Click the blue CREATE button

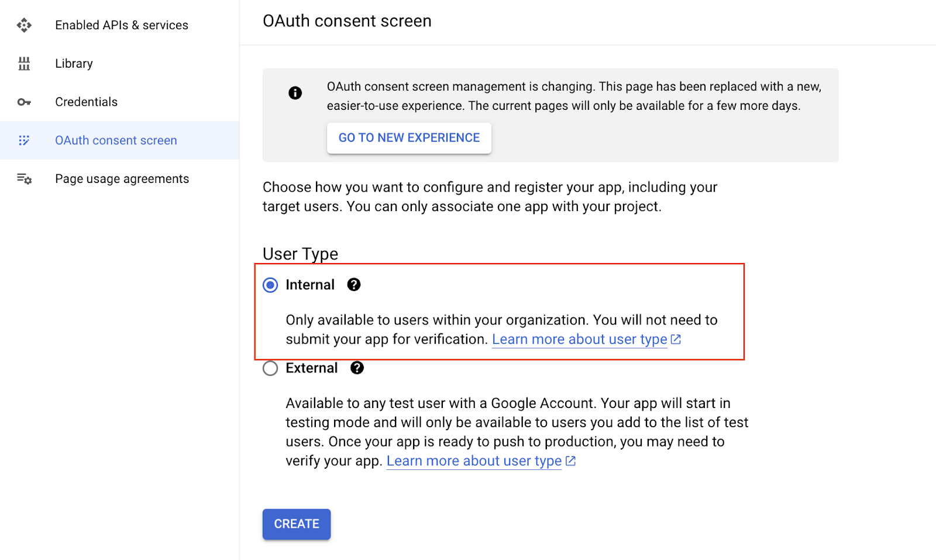(x=297, y=524)
